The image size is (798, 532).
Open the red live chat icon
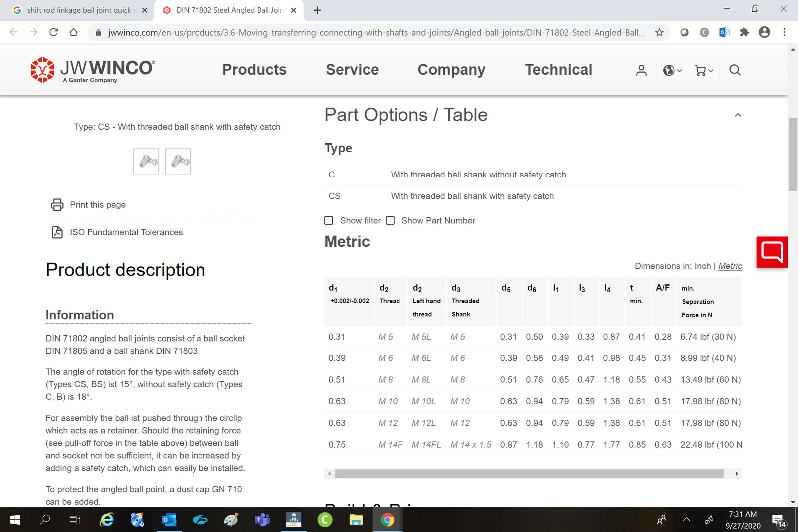point(772,252)
